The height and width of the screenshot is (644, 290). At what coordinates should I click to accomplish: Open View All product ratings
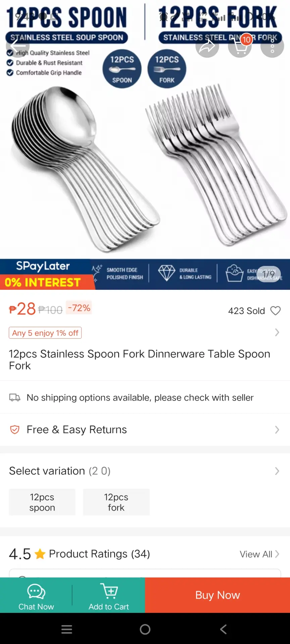tap(259, 554)
